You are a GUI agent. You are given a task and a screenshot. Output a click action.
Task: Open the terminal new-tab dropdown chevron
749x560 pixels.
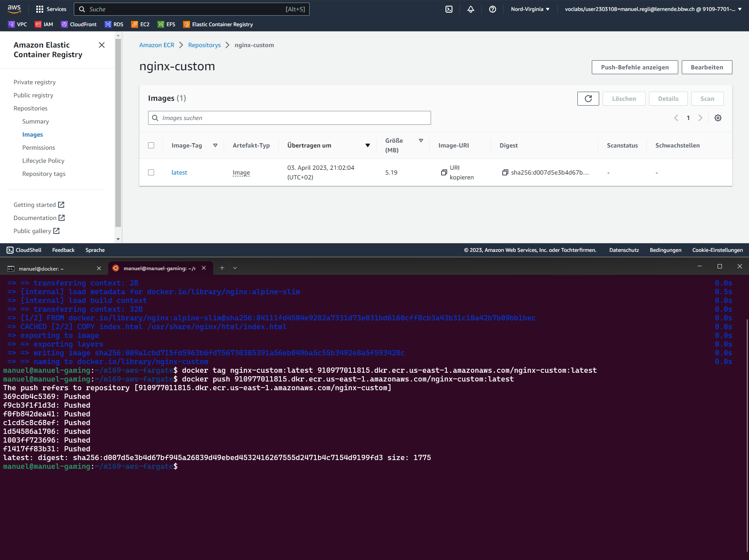click(235, 268)
